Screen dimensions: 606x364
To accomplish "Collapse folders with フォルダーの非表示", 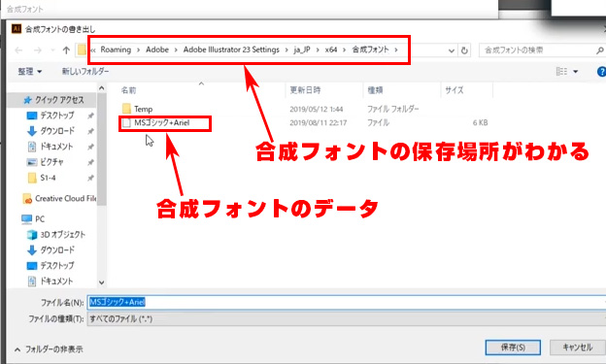I will (49, 349).
